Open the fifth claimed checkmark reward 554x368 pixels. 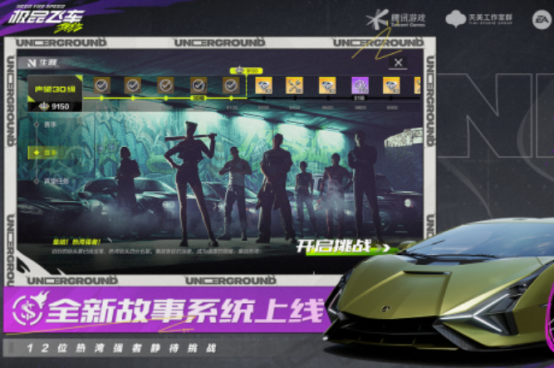231,85
